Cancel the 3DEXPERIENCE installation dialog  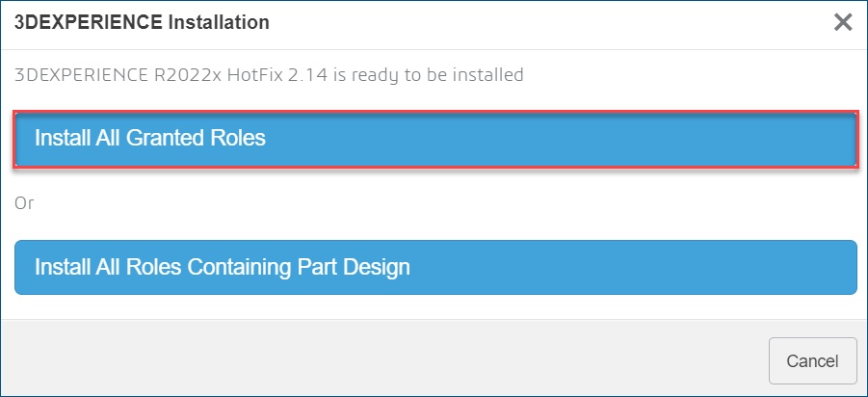click(812, 361)
